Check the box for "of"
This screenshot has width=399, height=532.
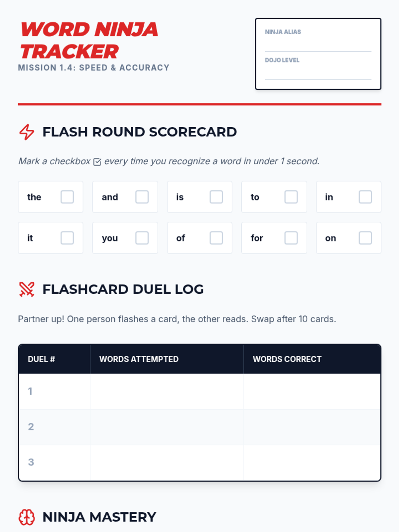pyautogui.click(x=216, y=238)
